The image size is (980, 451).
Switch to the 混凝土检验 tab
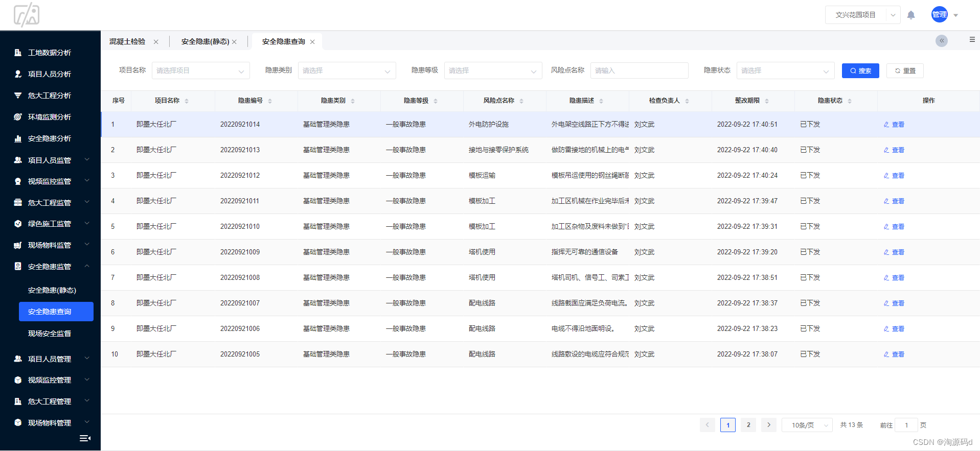pyautogui.click(x=127, y=41)
